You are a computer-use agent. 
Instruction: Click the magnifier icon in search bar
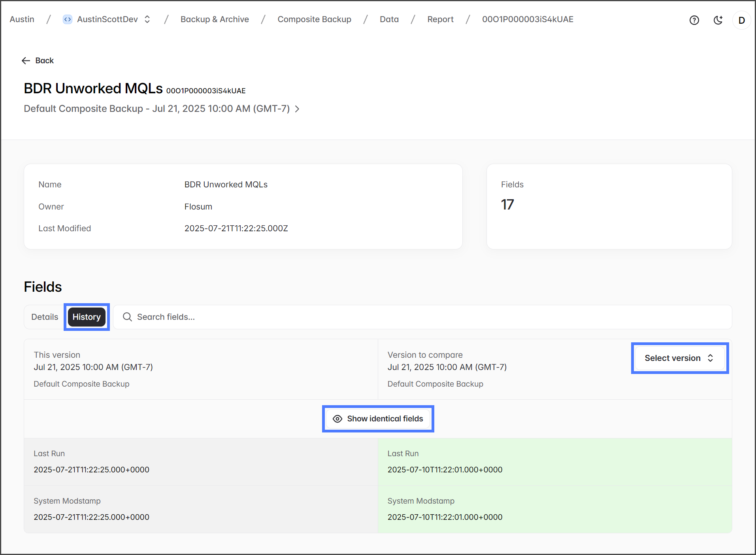127,317
